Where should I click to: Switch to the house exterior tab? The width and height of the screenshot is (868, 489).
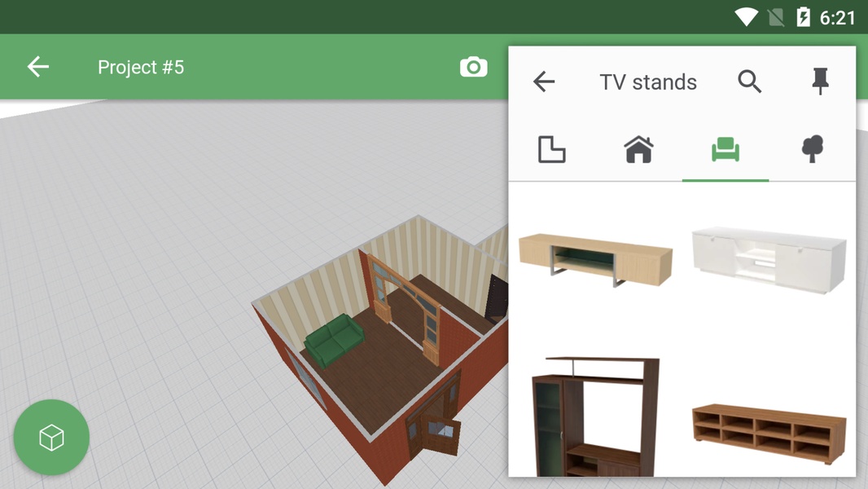tap(638, 149)
